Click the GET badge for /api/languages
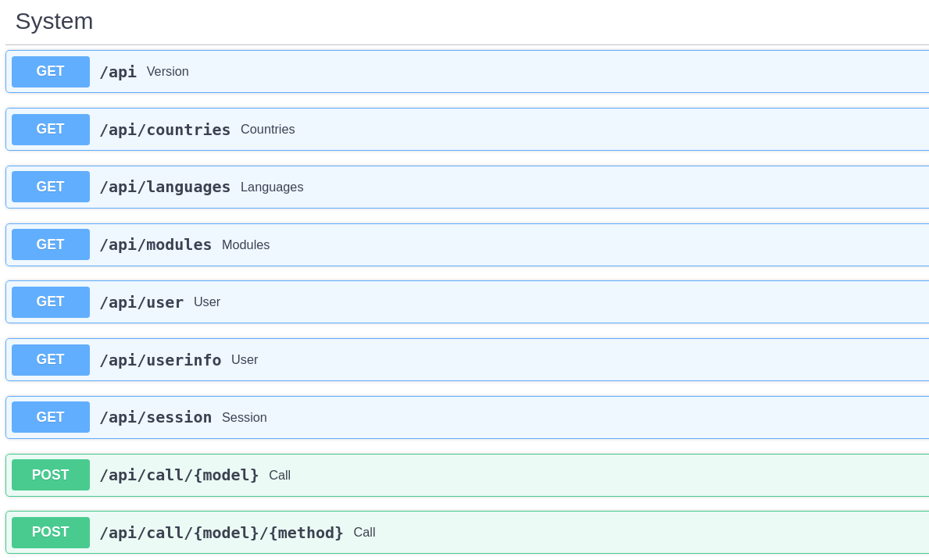 pos(51,187)
